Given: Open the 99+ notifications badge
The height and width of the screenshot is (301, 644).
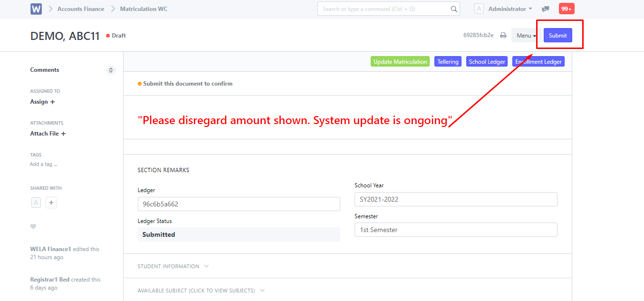Looking at the screenshot, I should pos(567,9).
